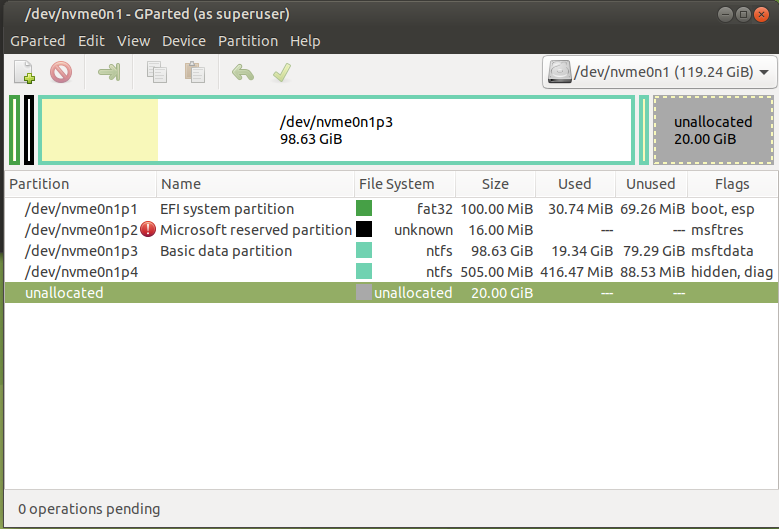
Task: Click the red warning icon on nvme0n1p2
Action: tap(148, 230)
